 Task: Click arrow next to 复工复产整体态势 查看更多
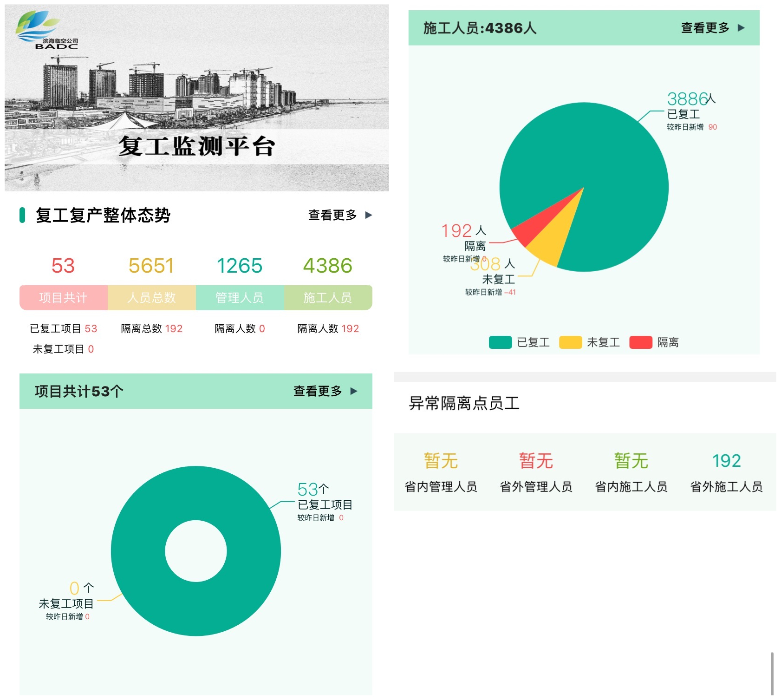pos(369,215)
